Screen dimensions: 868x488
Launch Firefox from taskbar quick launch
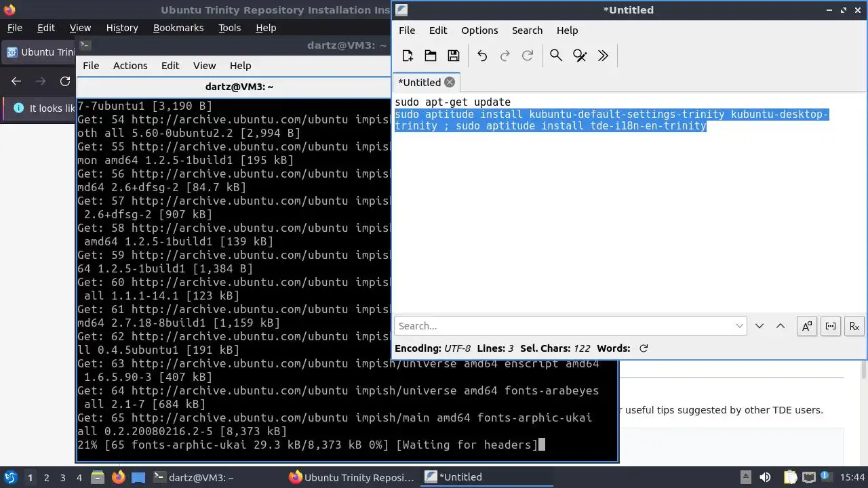[118, 477]
